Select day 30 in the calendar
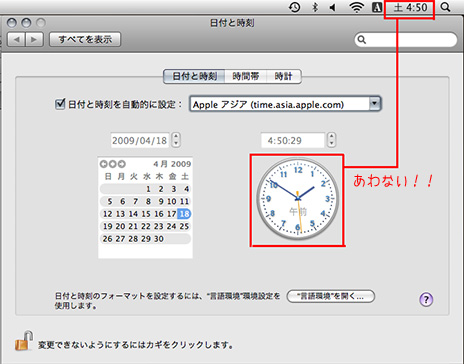The height and width of the screenshot is (364, 464). point(159,239)
